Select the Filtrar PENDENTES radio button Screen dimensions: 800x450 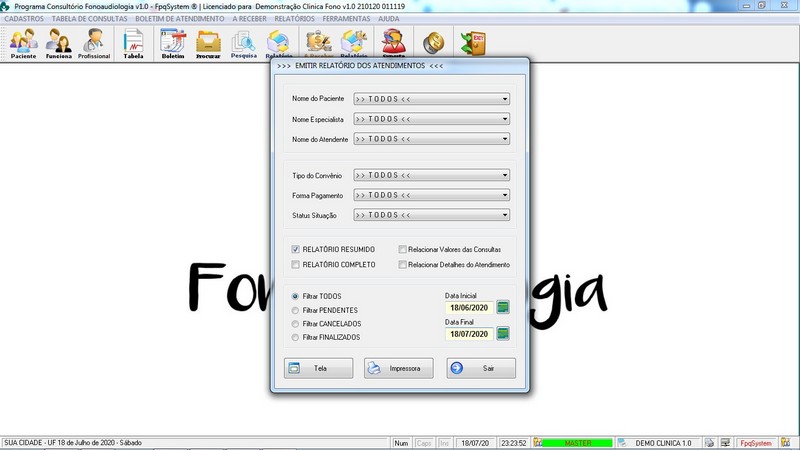(x=295, y=310)
